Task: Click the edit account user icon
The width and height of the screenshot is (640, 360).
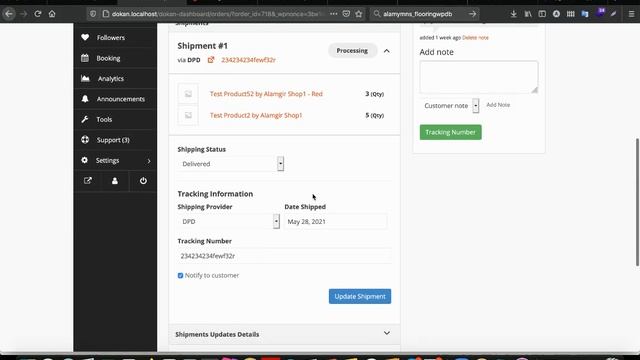Action: tap(115, 181)
